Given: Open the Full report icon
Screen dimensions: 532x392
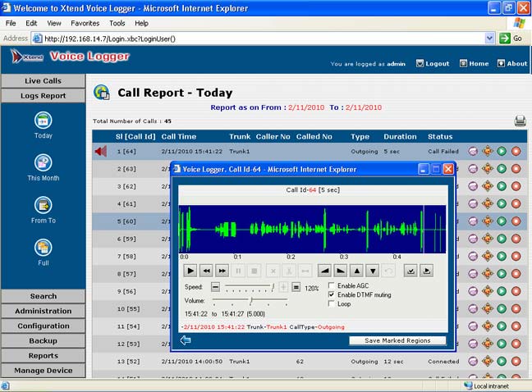Looking at the screenshot, I should coord(43,248).
